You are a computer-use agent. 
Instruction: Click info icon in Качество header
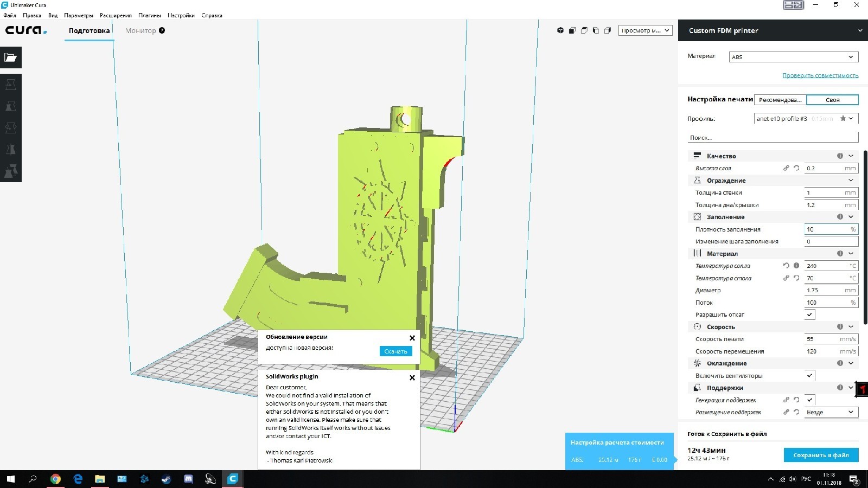pyautogui.click(x=840, y=156)
